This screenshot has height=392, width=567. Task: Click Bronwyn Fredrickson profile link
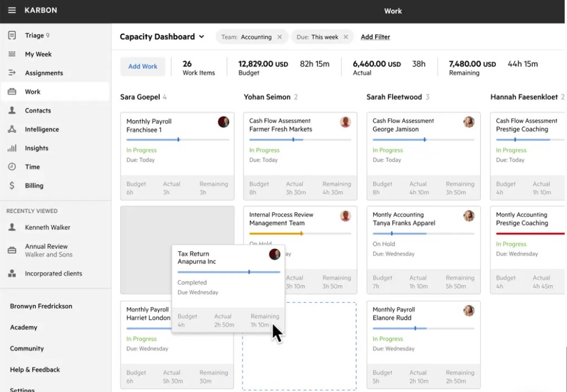point(41,306)
